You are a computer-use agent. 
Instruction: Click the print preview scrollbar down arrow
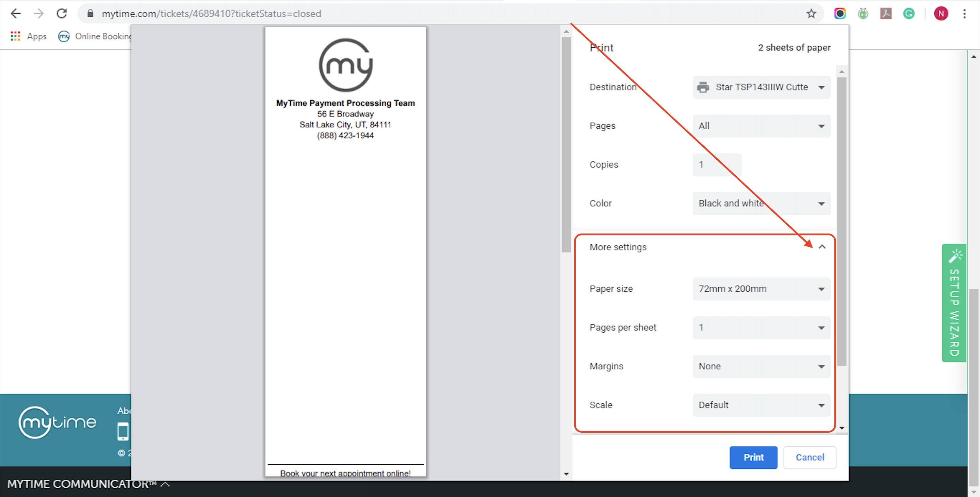coord(566,474)
